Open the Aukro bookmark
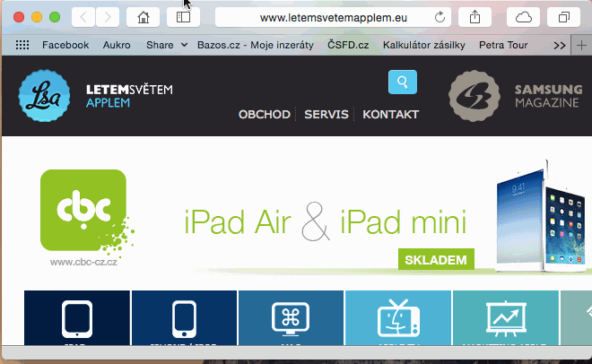Screen dimensions: 592x364 pos(117,45)
